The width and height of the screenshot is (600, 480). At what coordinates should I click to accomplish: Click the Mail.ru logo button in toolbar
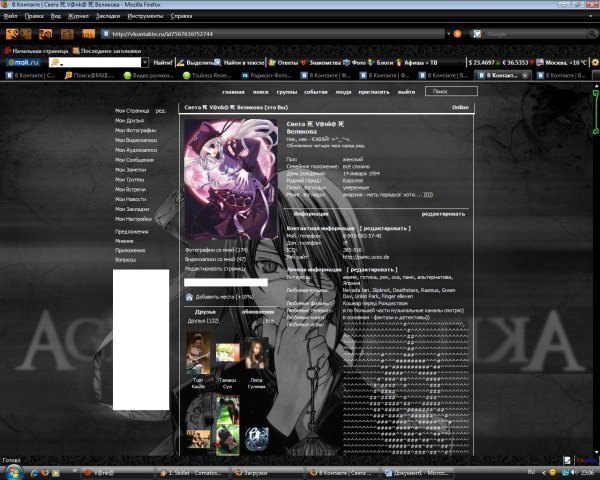point(24,62)
